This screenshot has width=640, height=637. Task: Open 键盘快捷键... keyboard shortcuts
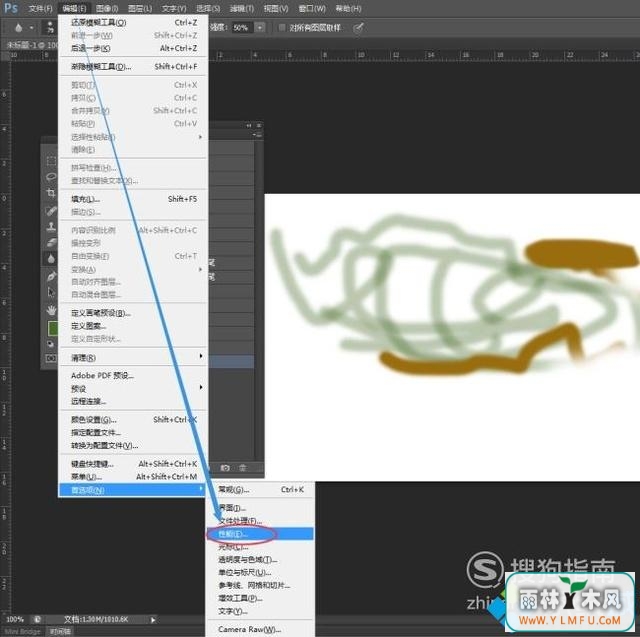click(133, 464)
